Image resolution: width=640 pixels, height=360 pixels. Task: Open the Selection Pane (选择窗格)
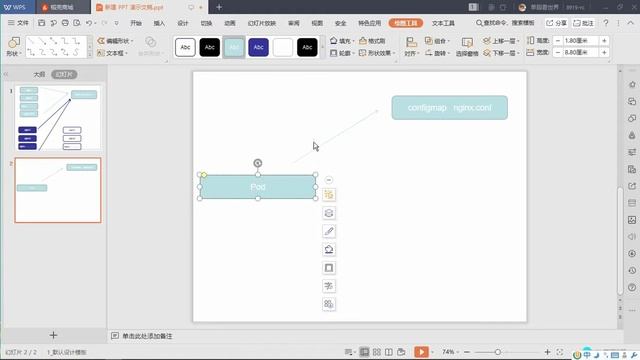(x=467, y=47)
